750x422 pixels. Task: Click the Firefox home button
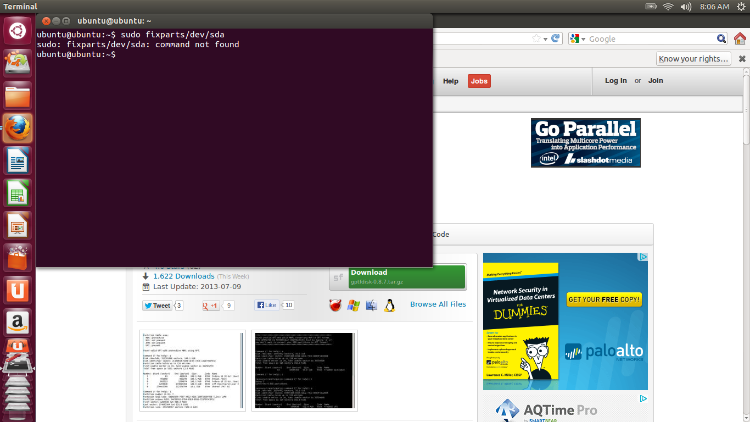pos(739,39)
